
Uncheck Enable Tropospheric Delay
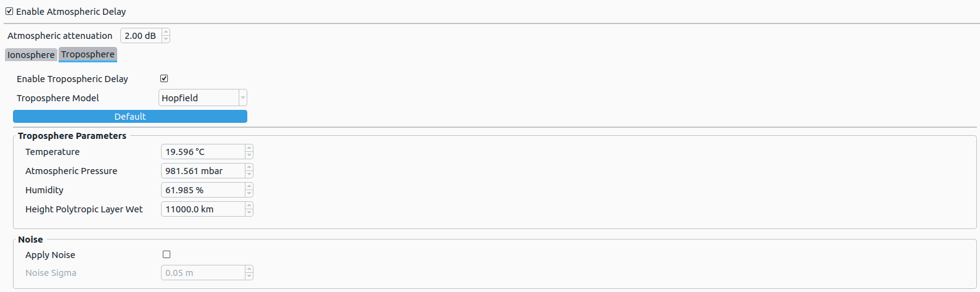coord(164,78)
